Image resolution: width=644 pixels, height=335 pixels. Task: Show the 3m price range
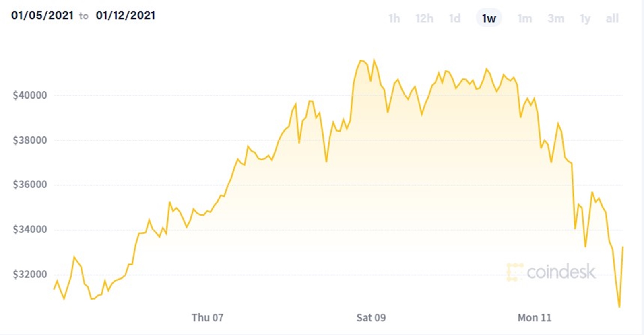(x=555, y=18)
